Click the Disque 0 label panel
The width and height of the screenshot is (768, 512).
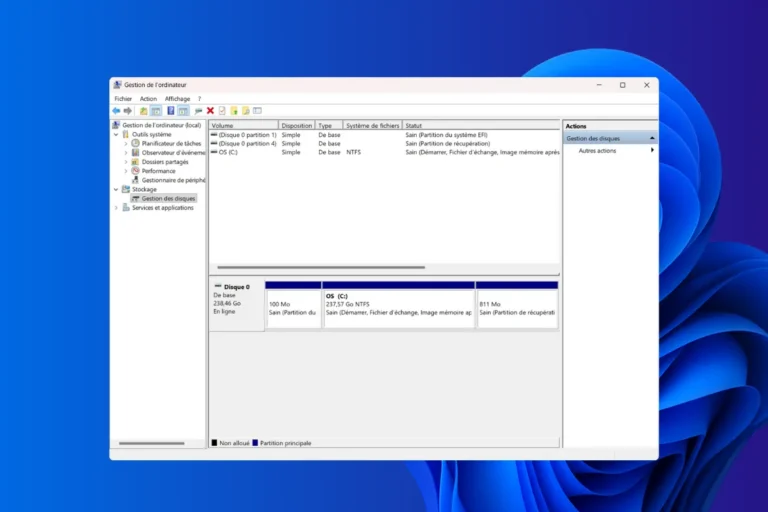237,305
